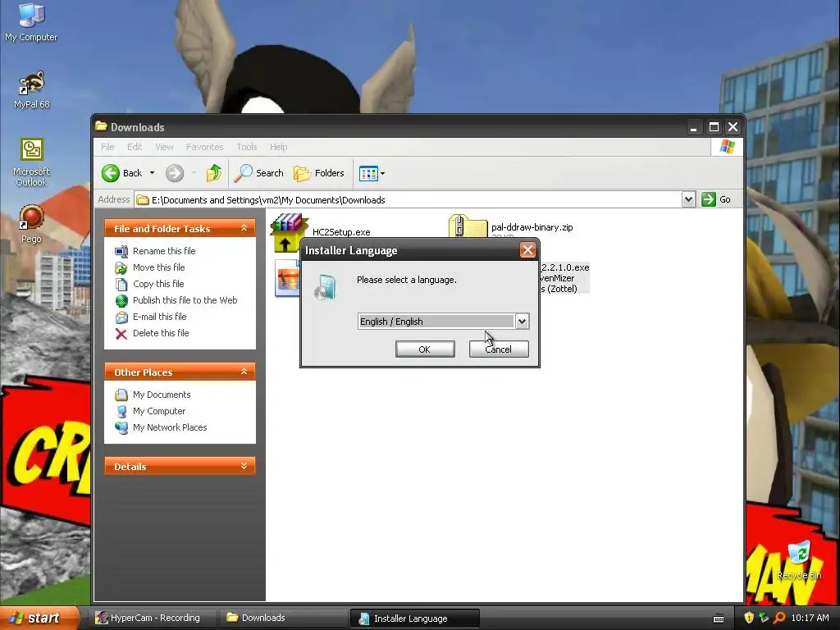Viewport: 840px width, 630px height.
Task: Switch to HyperCam - Recording taskbar button
Action: pos(152,618)
